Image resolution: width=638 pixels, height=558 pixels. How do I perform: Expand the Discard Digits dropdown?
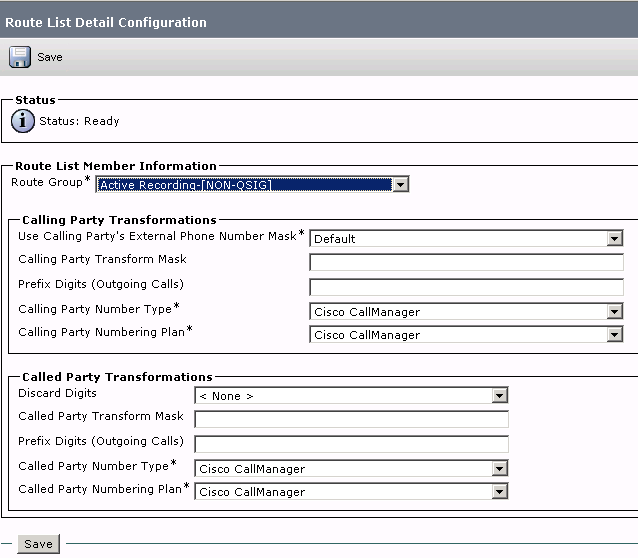(352, 396)
